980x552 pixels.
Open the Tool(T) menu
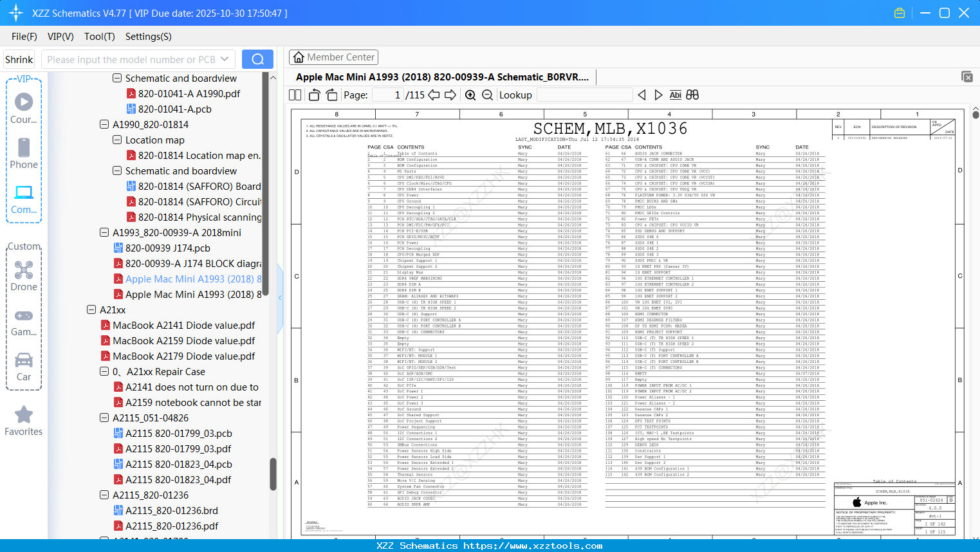tap(100, 37)
